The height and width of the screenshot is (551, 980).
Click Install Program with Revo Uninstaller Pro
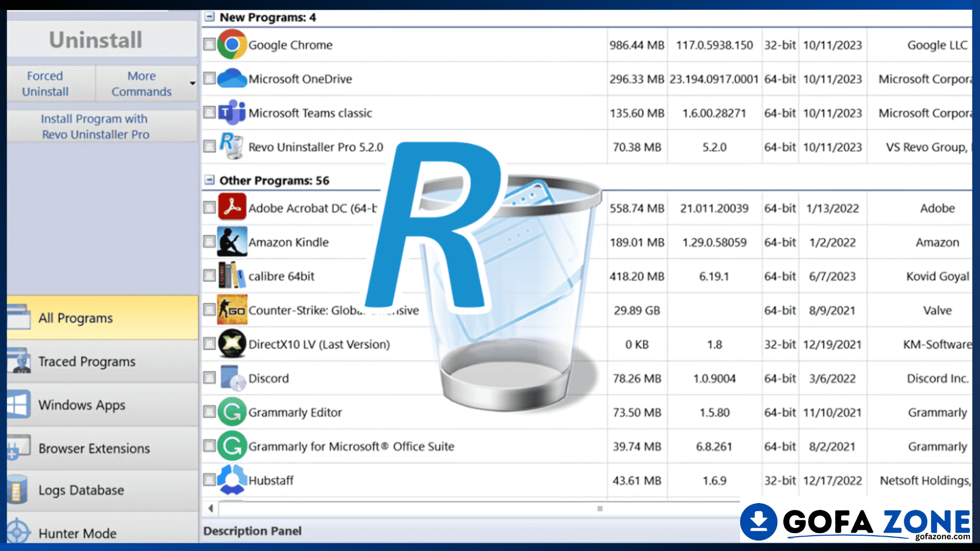102,126
